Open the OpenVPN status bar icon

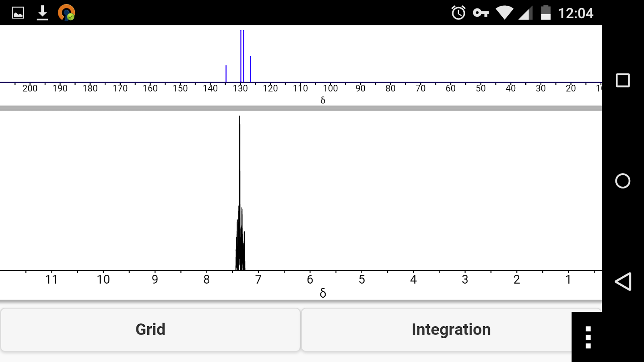pos(67,13)
